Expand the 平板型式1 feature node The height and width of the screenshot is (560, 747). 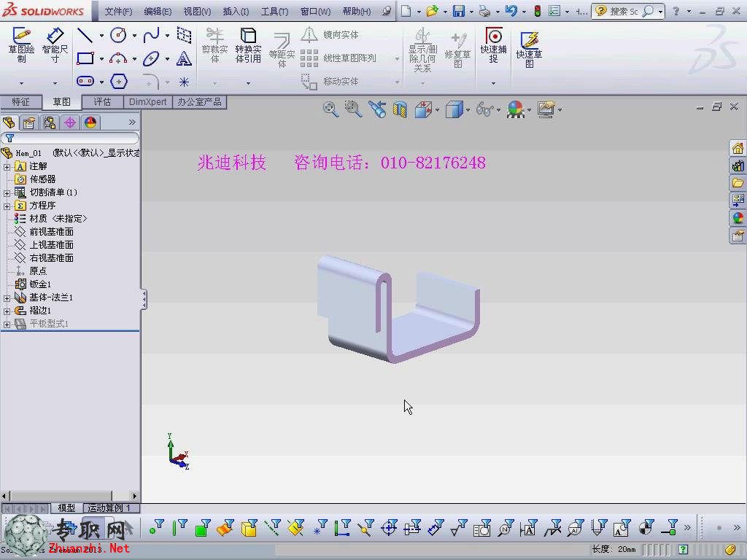(x=7, y=324)
